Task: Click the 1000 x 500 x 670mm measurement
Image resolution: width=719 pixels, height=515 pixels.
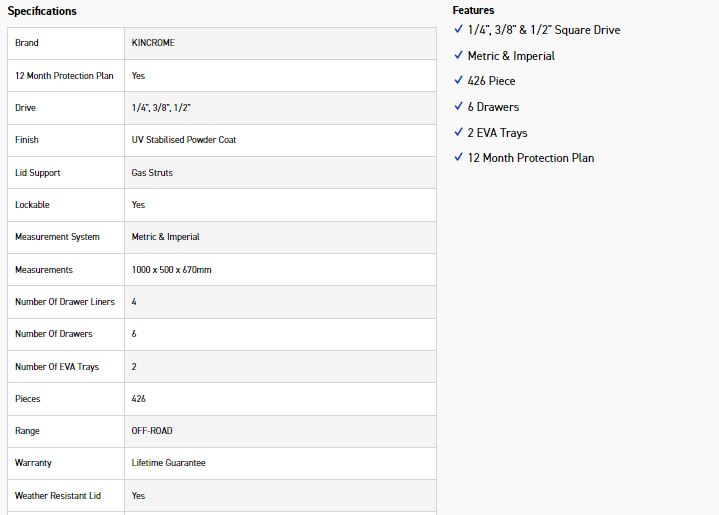Action: [x=171, y=270]
